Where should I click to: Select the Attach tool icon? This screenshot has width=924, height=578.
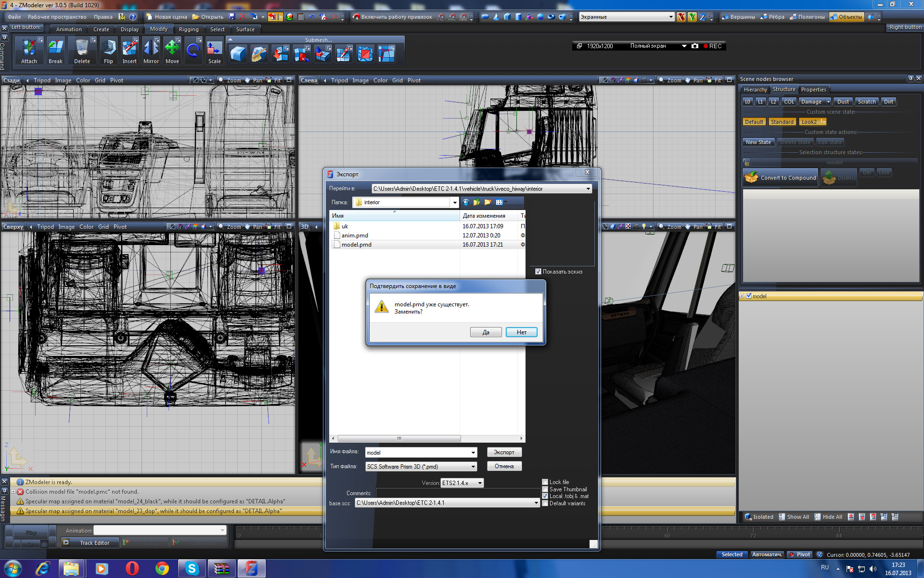click(x=29, y=49)
